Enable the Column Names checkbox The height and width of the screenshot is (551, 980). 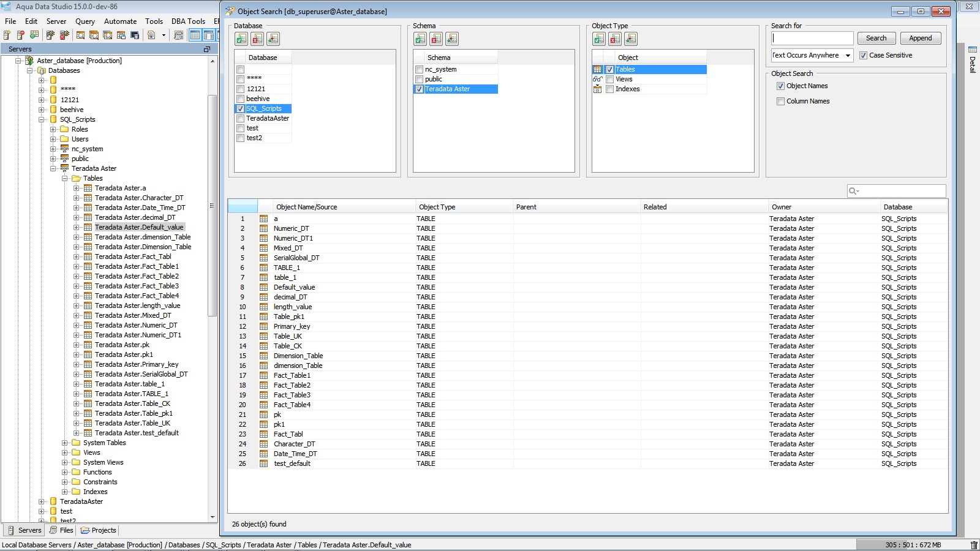780,102
